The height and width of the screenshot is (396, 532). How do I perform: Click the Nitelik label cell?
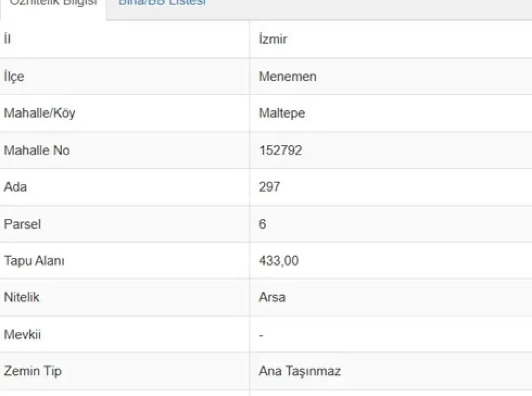[21, 297]
